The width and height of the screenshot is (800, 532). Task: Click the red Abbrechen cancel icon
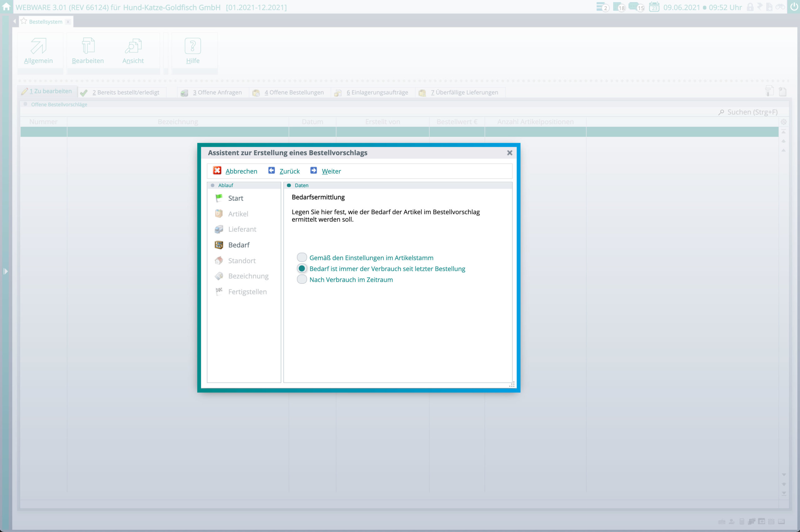click(x=217, y=171)
